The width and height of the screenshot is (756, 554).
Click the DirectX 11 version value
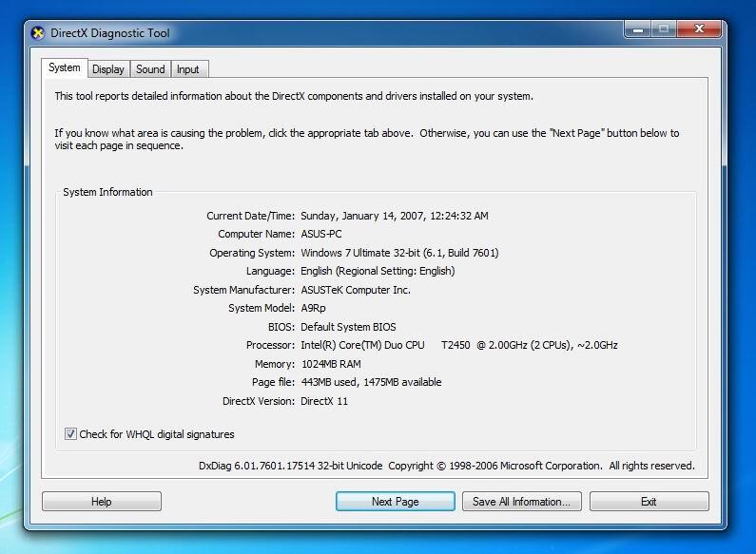click(324, 401)
